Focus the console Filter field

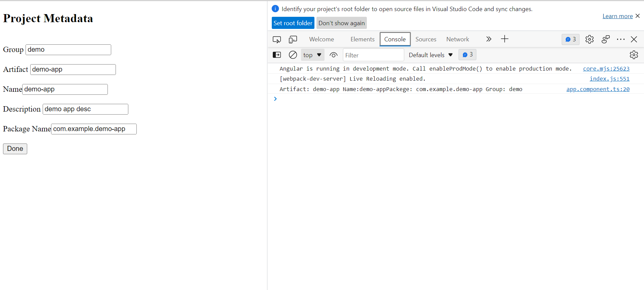(373, 55)
